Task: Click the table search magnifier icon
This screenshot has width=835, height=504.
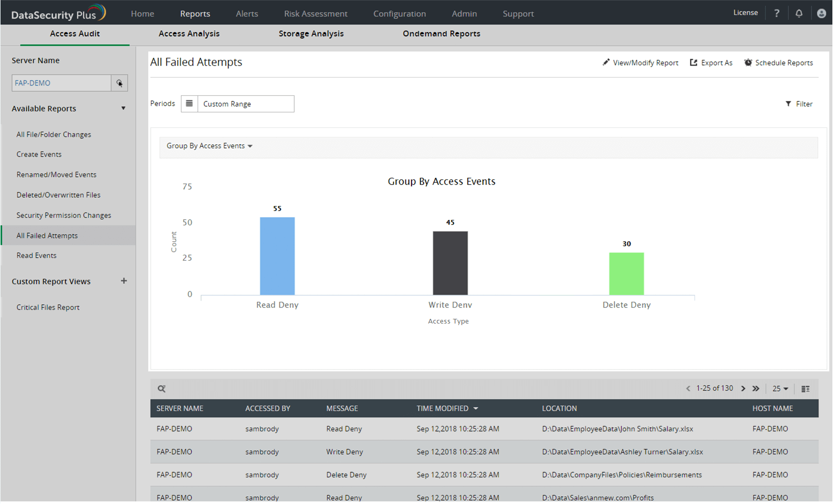Action: pos(162,390)
